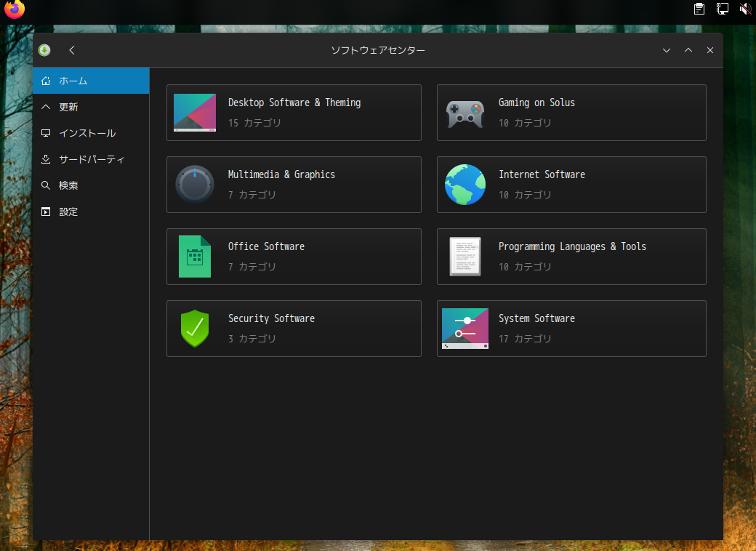This screenshot has width=756, height=551.
Task: Click the magnifier icon beside 検索
Action: [46, 185]
